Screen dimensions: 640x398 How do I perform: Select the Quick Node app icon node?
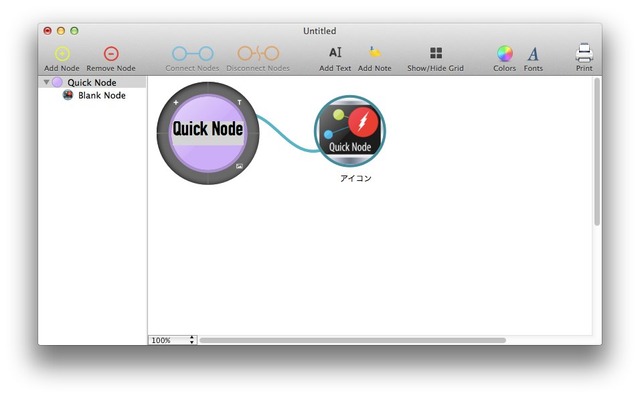(350, 131)
